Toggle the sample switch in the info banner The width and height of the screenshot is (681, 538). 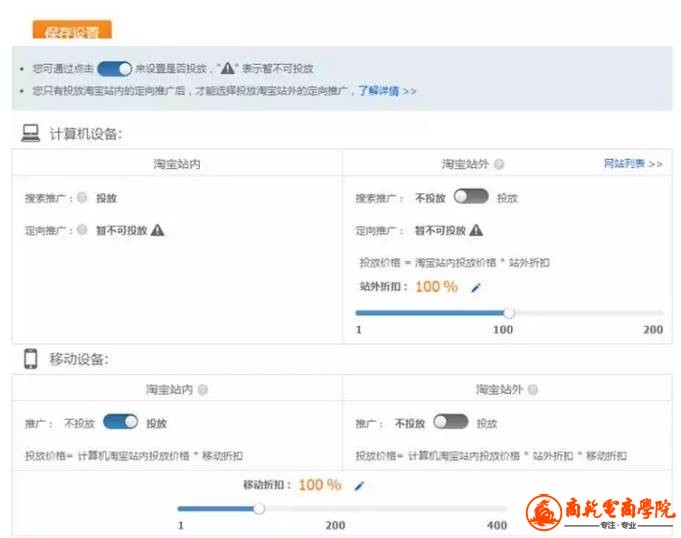pos(115,69)
